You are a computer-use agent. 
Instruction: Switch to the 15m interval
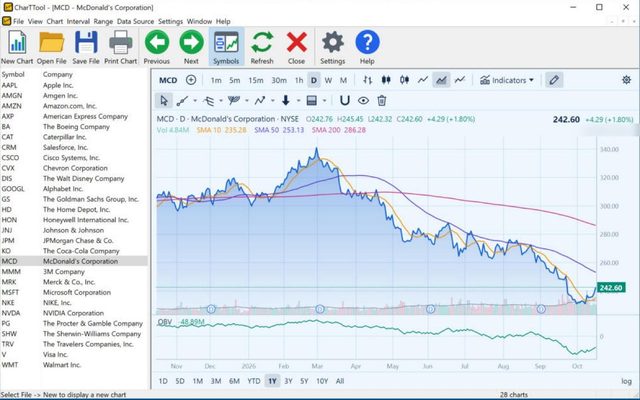[256, 80]
